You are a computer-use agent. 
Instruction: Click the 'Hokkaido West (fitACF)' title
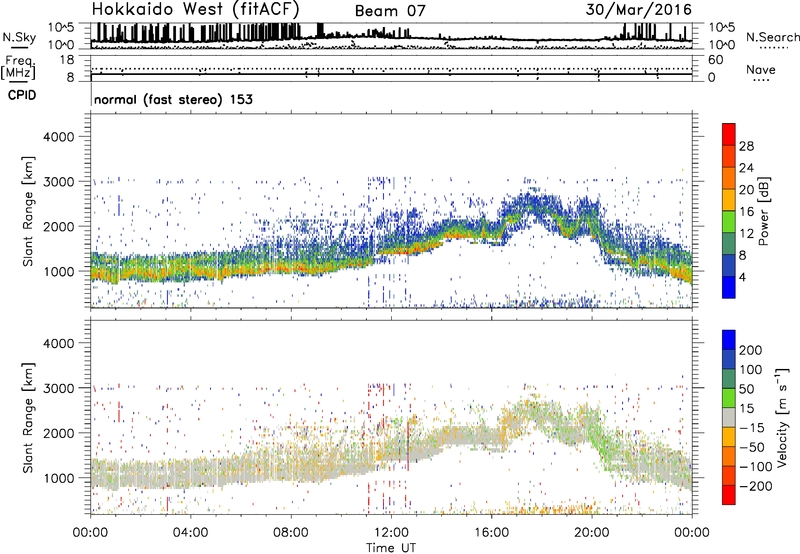pyautogui.click(x=195, y=9)
